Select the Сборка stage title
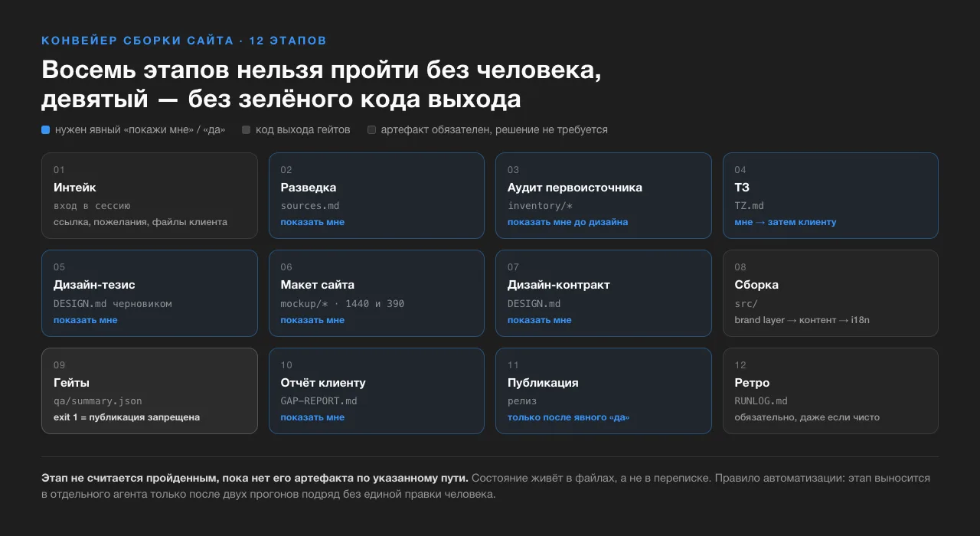Viewport: 980px width, 536px height. (x=756, y=285)
